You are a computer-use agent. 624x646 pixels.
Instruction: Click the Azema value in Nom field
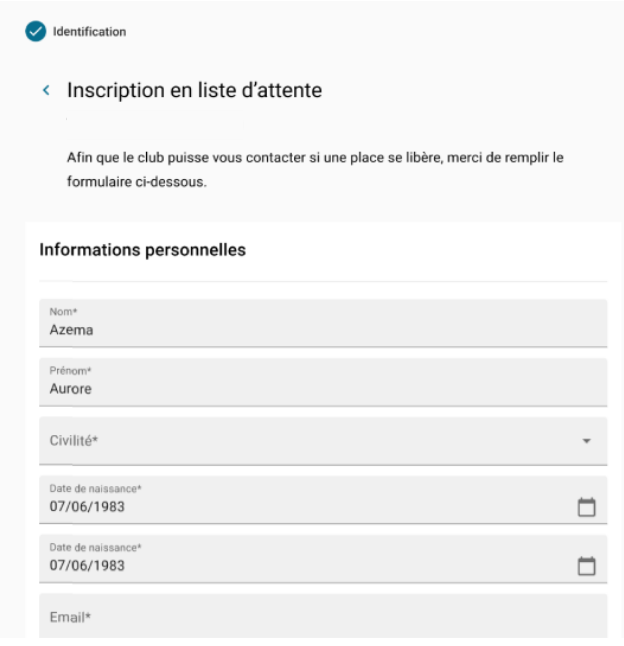click(70, 329)
